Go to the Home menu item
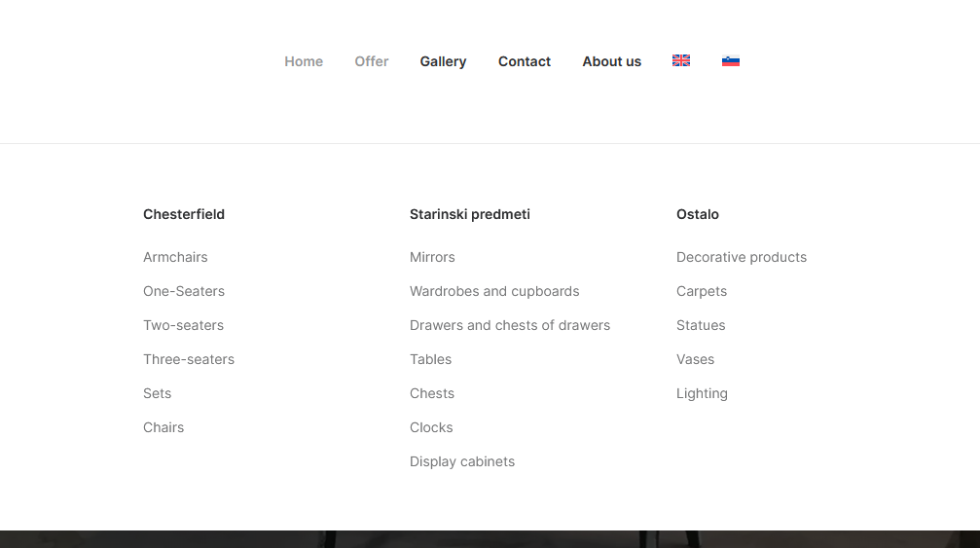Viewport: 980px width, 548px height. (x=304, y=61)
